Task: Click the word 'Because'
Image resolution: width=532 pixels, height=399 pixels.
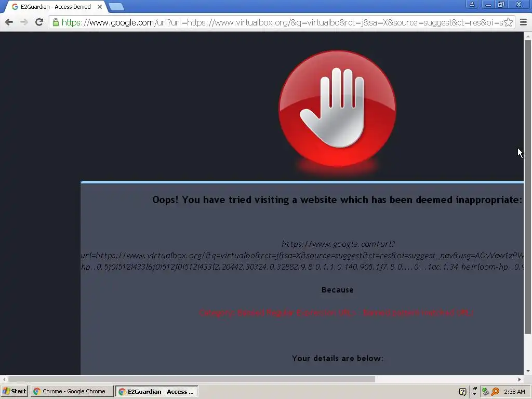Action: [x=338, y=290]
